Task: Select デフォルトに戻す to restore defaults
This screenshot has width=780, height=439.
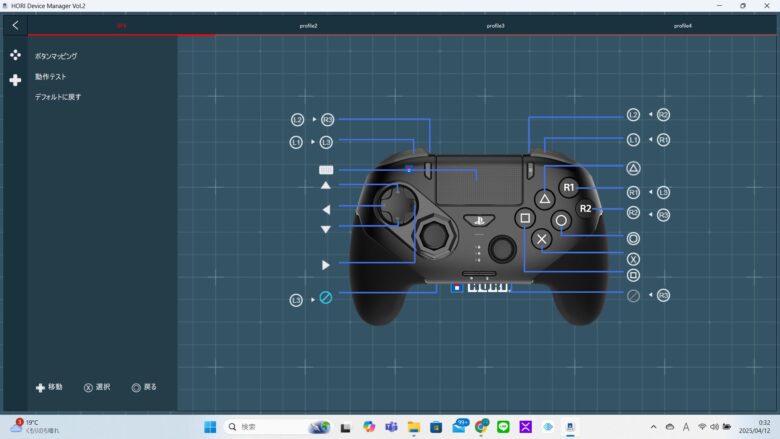Action: point(58,97)
